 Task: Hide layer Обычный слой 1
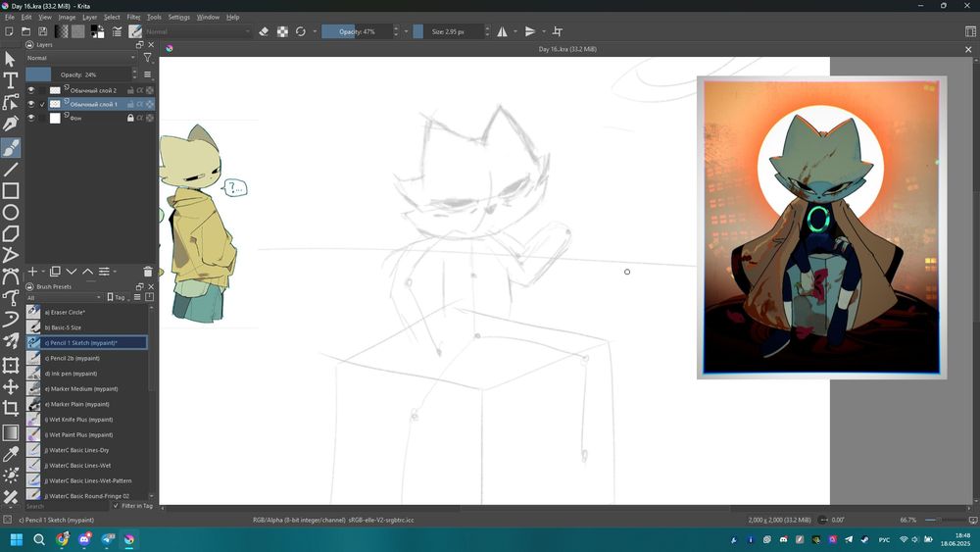[x=31, y=104]
